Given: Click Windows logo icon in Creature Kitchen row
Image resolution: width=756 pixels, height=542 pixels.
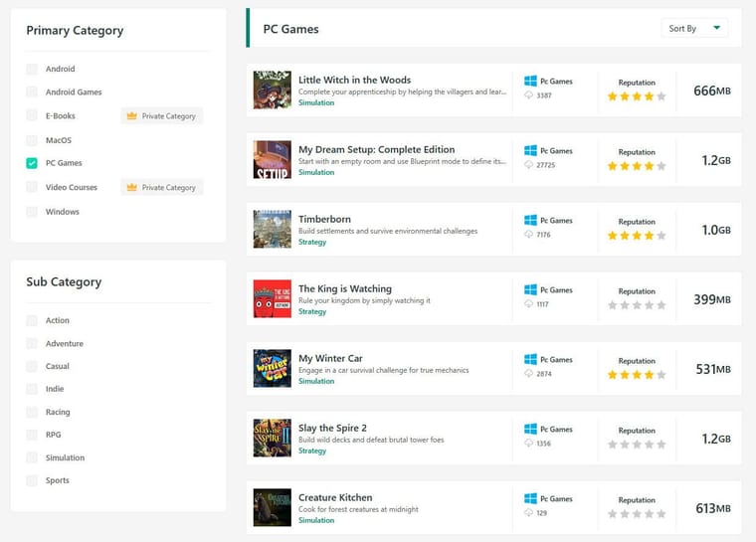Looking at the screenshot, I should [x=531, y=499].
